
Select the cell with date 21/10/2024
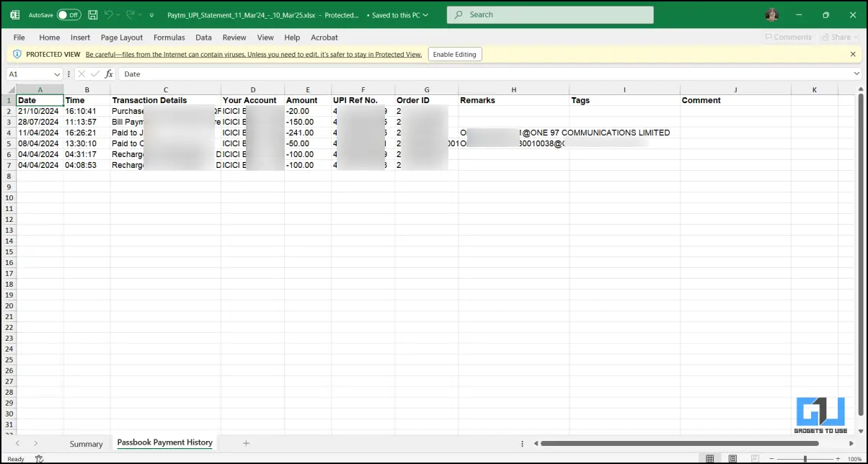(40, 111)
